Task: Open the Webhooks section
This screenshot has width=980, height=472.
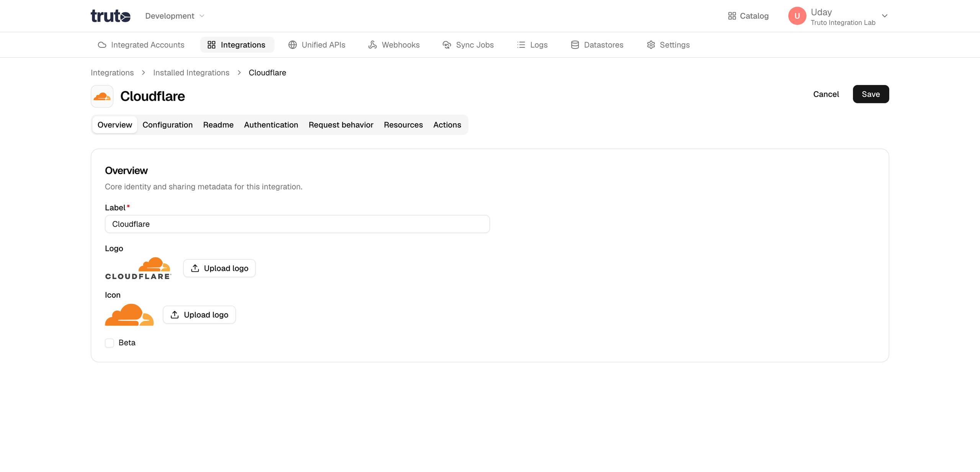Action: click(x=394, y=45)
